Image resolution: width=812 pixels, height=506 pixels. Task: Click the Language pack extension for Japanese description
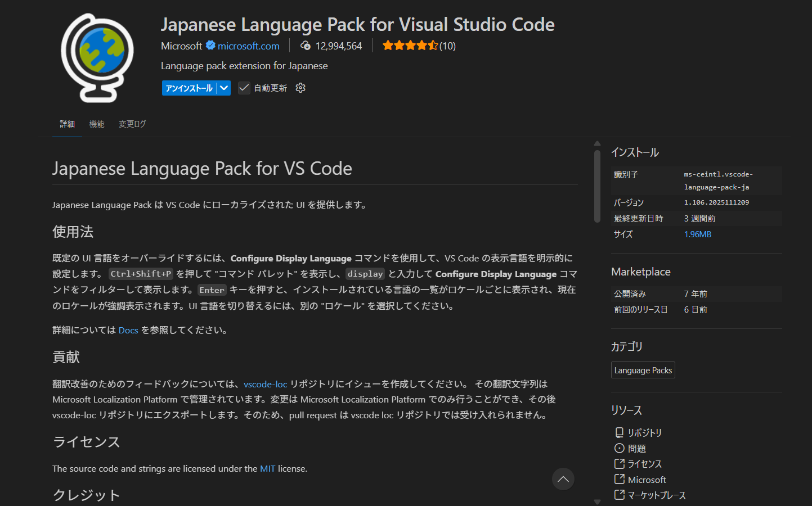pos(244,66)
